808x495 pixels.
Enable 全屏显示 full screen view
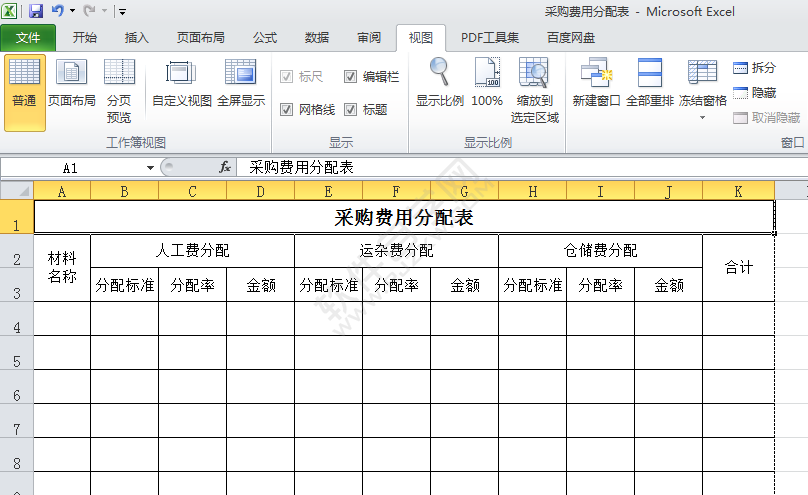[241, 84]
